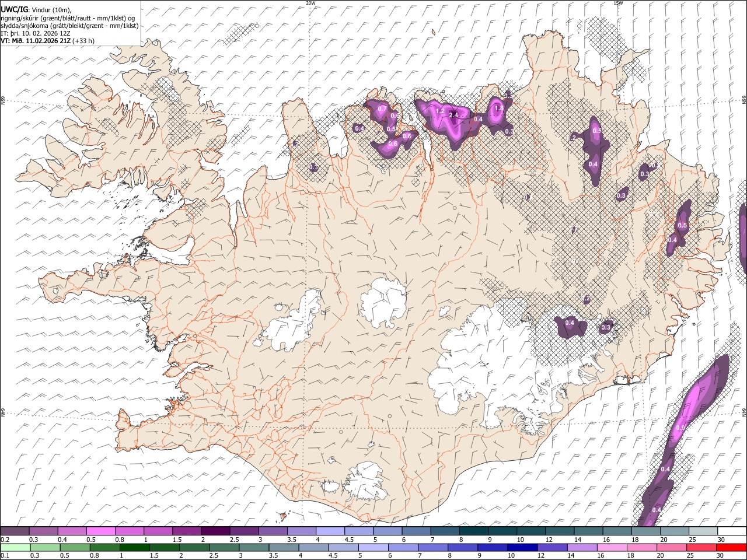Select the bright pink 0.5 swatch, top legend row
The height and width of the screenshot is (560, 747).
point(100,531)
